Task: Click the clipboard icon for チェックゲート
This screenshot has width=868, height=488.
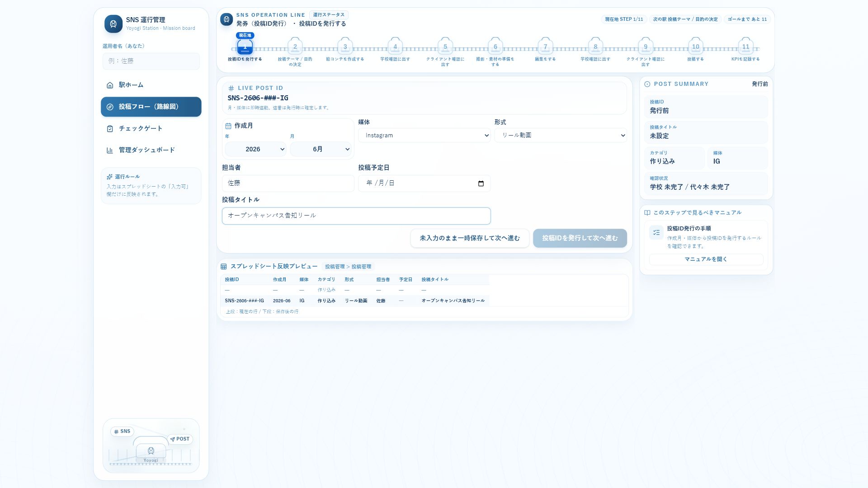Action: pyautogui.click(x=110, y=128)
